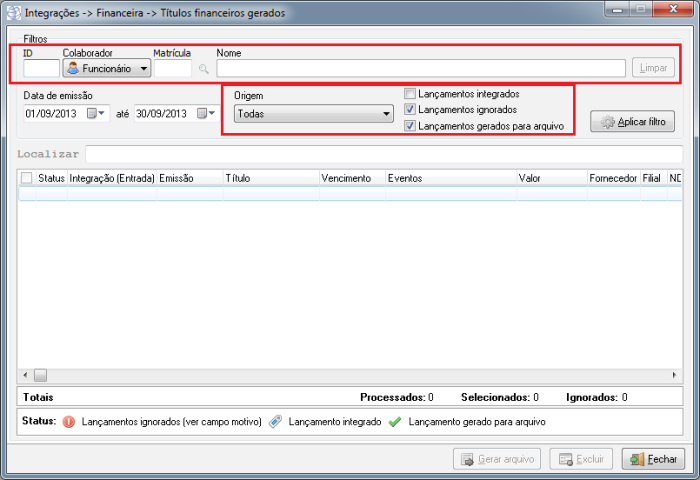Click the horizontal scrollbar thumb
Screen dimensions: 700x480
(x=41, y=375)
